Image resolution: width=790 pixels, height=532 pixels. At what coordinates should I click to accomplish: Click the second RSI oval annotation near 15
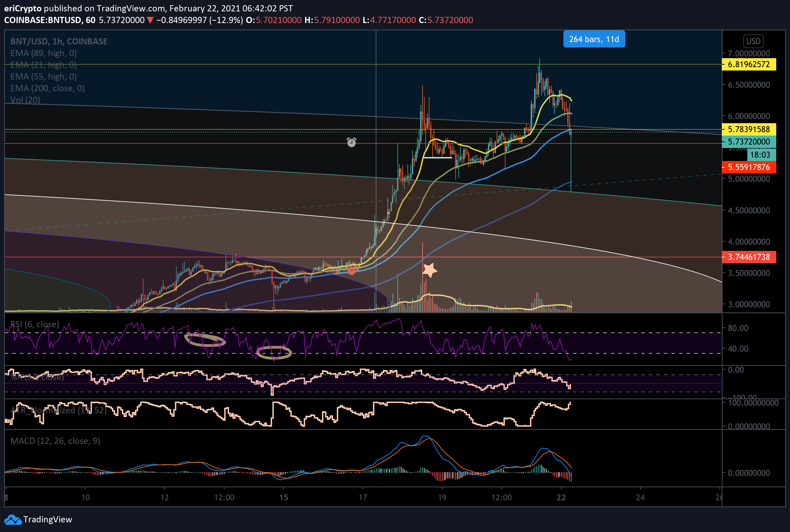(x=274, y=353)
